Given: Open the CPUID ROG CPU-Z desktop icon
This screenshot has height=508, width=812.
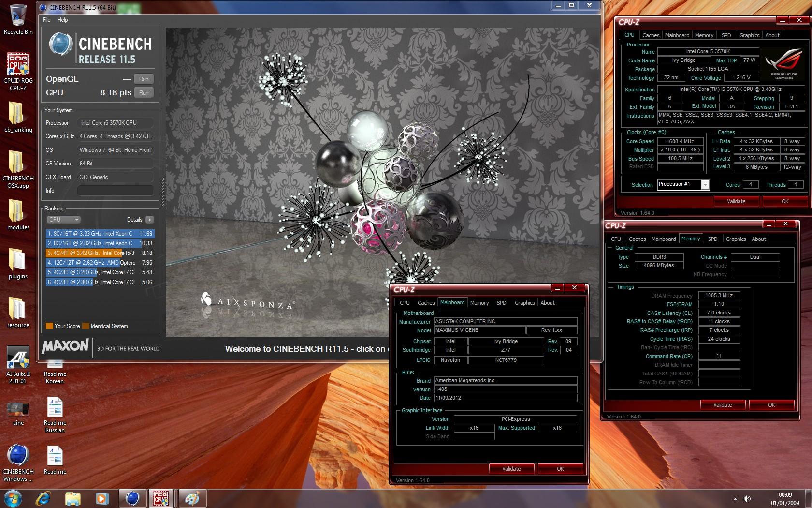Looking at the screenshot, I should pyautogui.click(x=18, y=71).
